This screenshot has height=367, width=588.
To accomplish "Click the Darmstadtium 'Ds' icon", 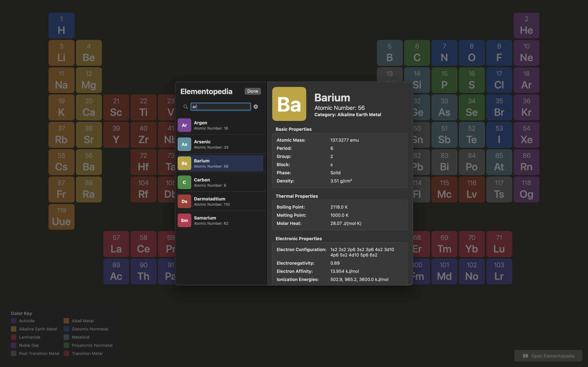I will pyautogui.click(x=184, y=201).
